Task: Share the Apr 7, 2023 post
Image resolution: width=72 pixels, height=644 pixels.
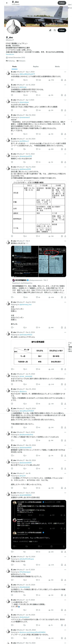Action: tap(65, 110)
